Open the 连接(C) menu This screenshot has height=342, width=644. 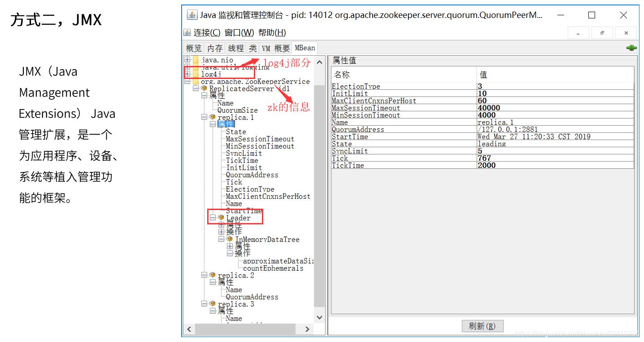pyautogui.click(x=207, y=33)
